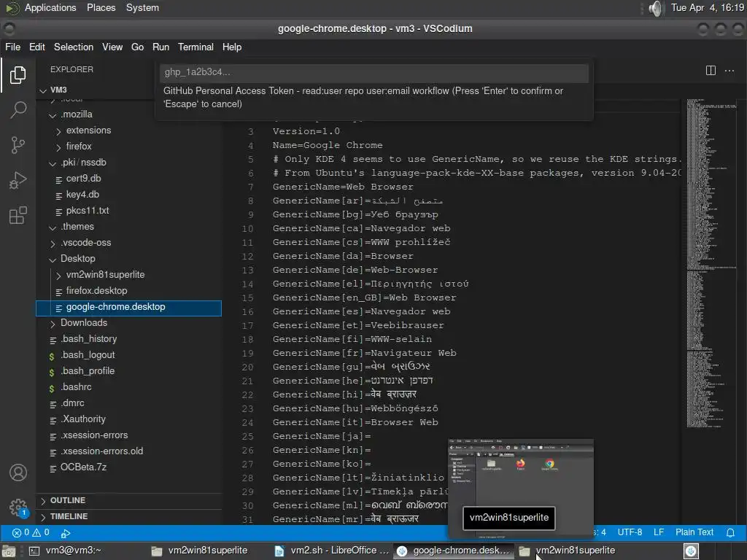Image resolution: width=747 pixels, height=560 pixels.
Task: Expand the Downloads folder
Action: click(53, 323)
